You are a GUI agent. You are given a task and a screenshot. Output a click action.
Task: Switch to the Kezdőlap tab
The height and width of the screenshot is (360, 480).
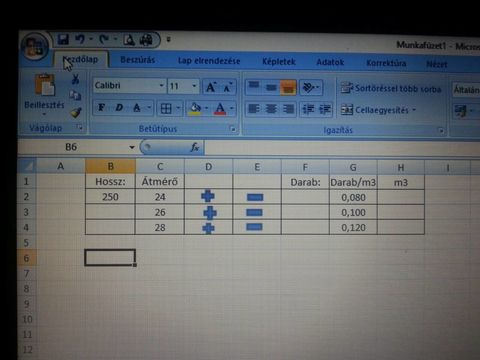(x=81, y=60)
